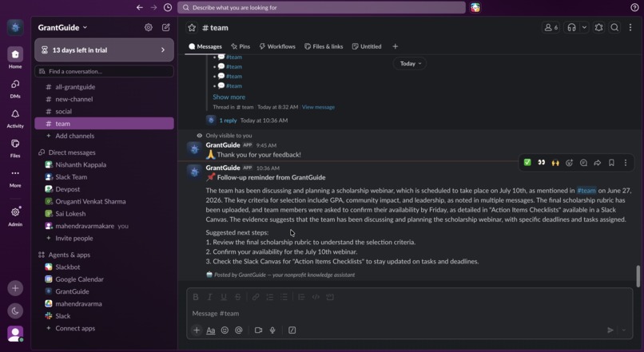This screenshot has height=352, width=644.
Task: React with the green check mark emoji
Action: (x=527, y=163)
